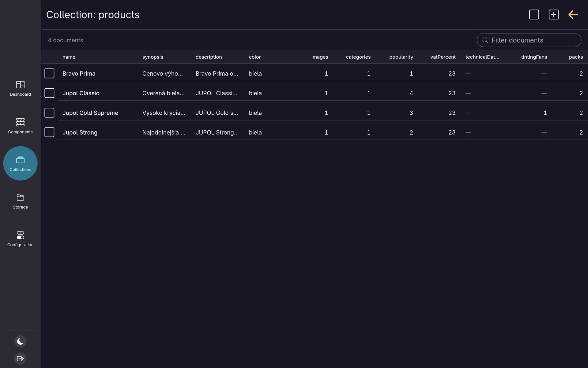
Task: Check the Jupol Classic row checkbox
Action: [49, 93]
